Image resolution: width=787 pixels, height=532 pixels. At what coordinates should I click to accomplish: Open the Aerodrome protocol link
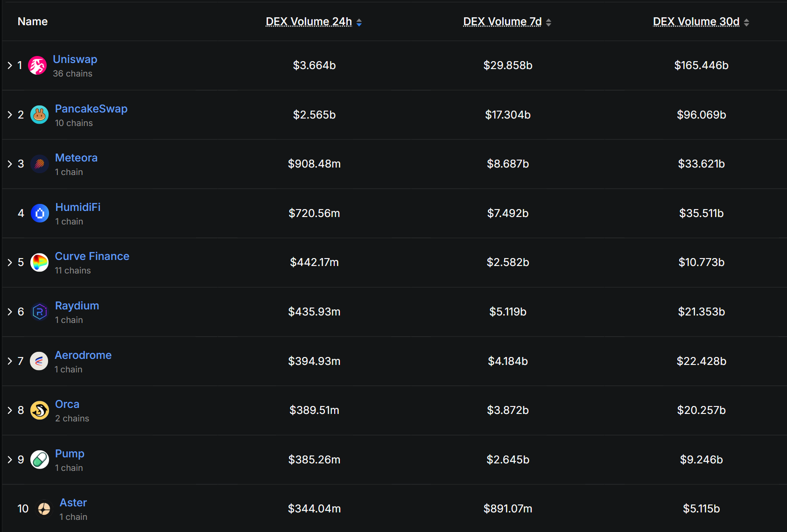pos(83,355)
